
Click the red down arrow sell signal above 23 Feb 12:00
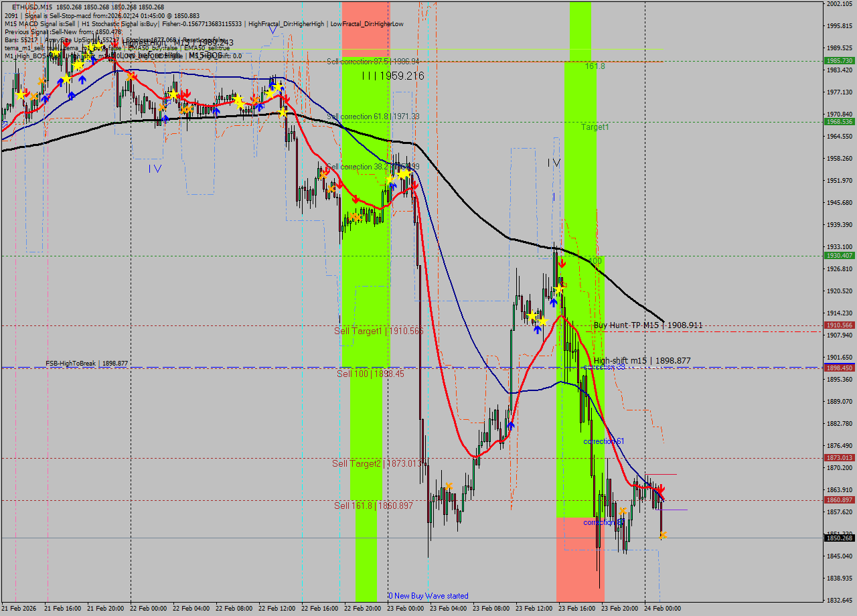click(562, 263)
